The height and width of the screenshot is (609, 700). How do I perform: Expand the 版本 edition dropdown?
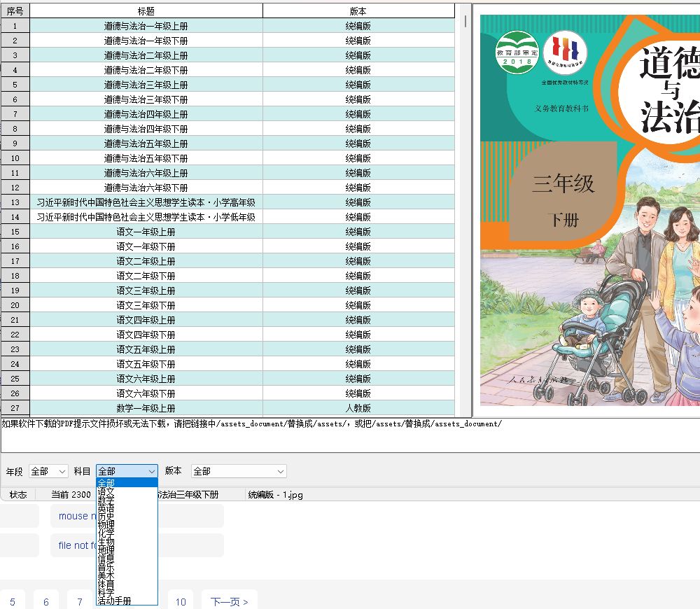point(239,472)
